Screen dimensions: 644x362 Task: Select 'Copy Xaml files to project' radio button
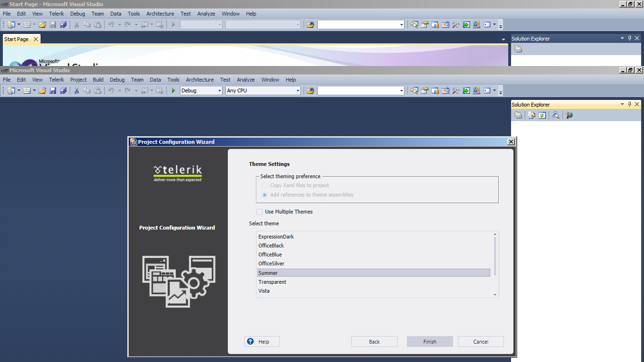click(x=265, y=185)
